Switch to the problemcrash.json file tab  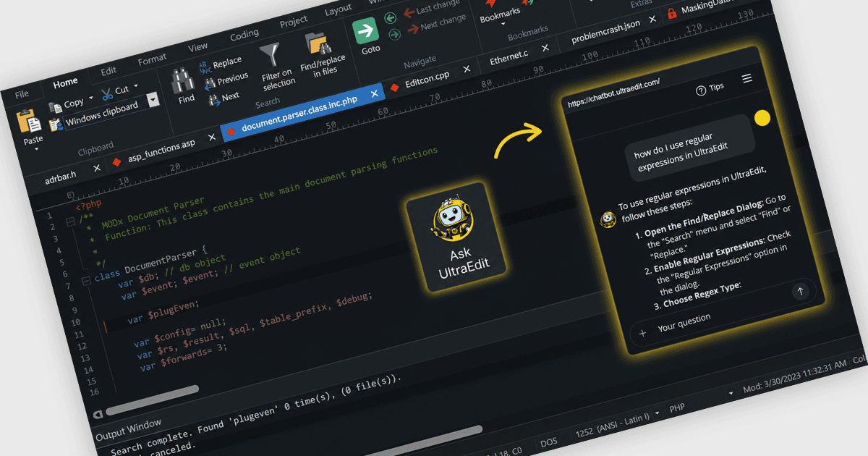606,31
